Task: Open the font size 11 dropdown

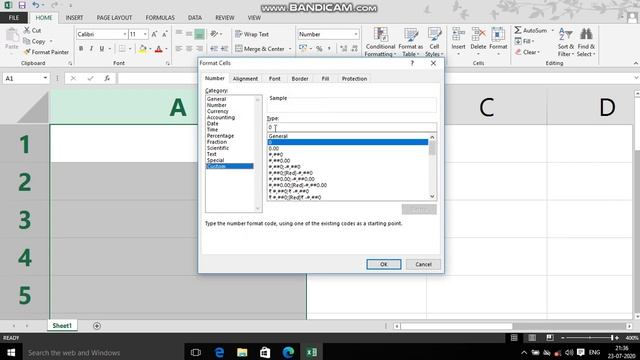Action: (145, 34)
